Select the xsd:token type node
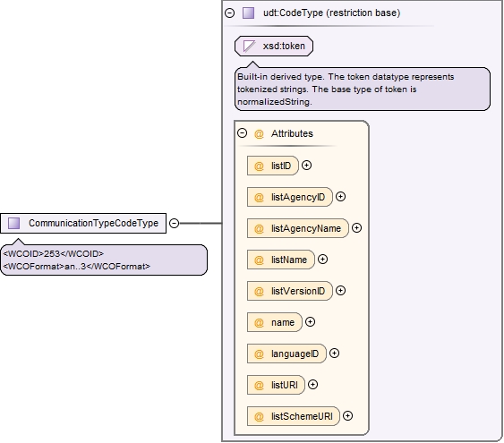Viewport: 504px width, 443px height. click(x=274, y=47)
